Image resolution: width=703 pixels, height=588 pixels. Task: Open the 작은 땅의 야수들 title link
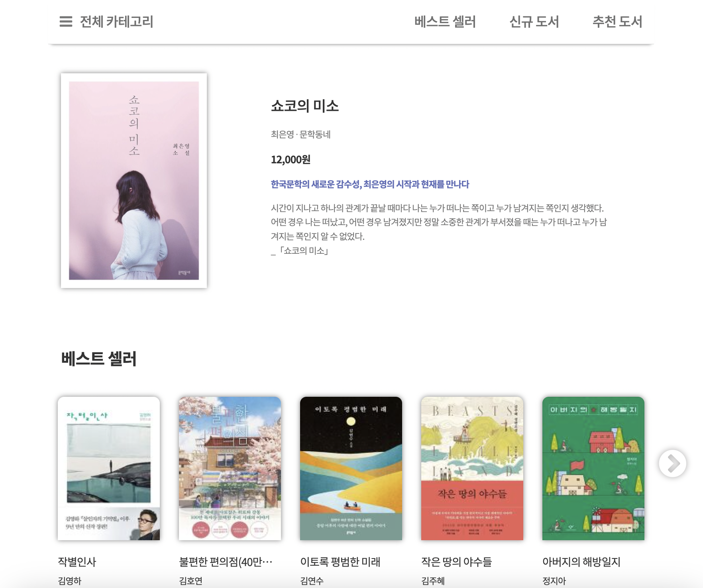click(457, 562)
